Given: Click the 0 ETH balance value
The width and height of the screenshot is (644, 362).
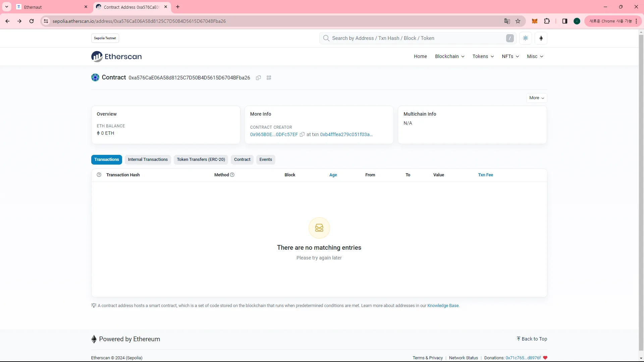Looking at the screenshot, I should 108,133.
